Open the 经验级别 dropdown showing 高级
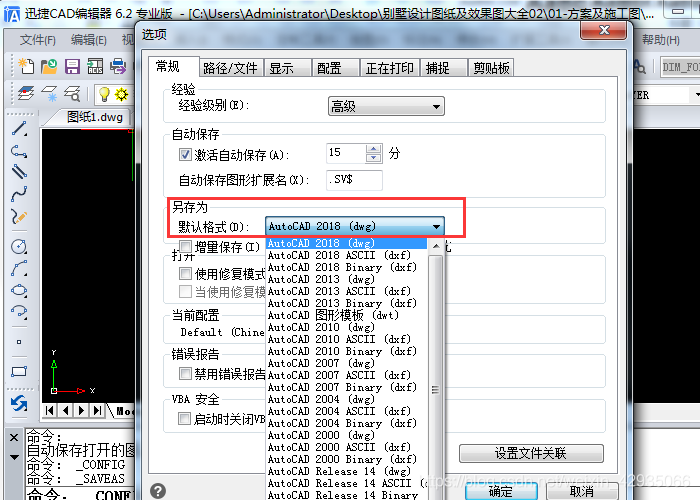 386,106
